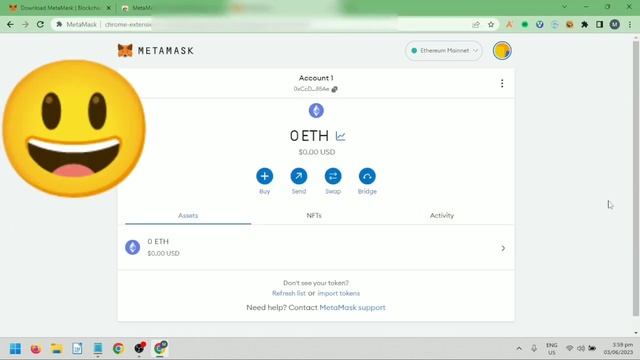Click the MetaMask fox logo
The height and width of the screenshot is (360, 640).
125,51
